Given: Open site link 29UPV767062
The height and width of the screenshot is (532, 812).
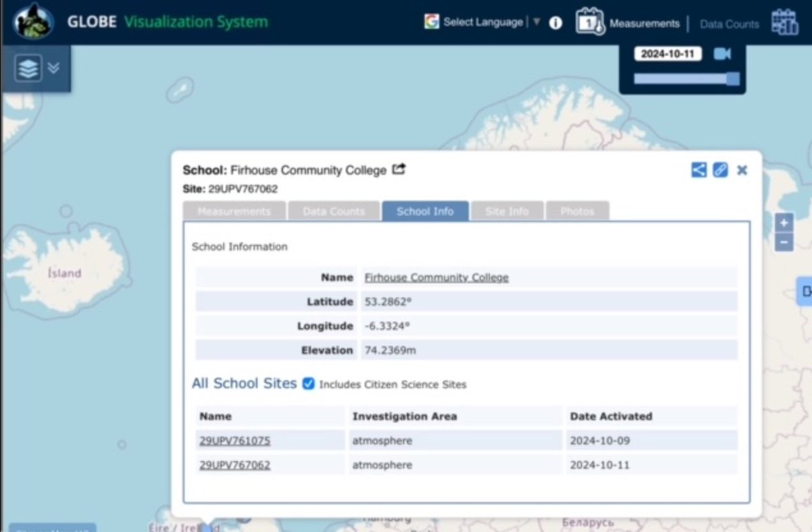Looking at the screenshot, I should [235, 465].
